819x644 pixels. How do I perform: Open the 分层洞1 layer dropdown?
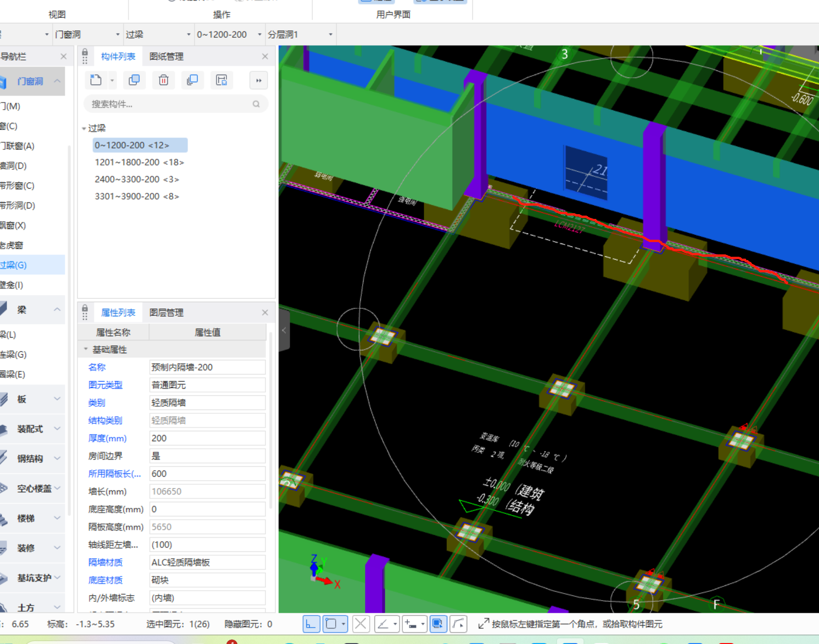[x=330, y=35]
